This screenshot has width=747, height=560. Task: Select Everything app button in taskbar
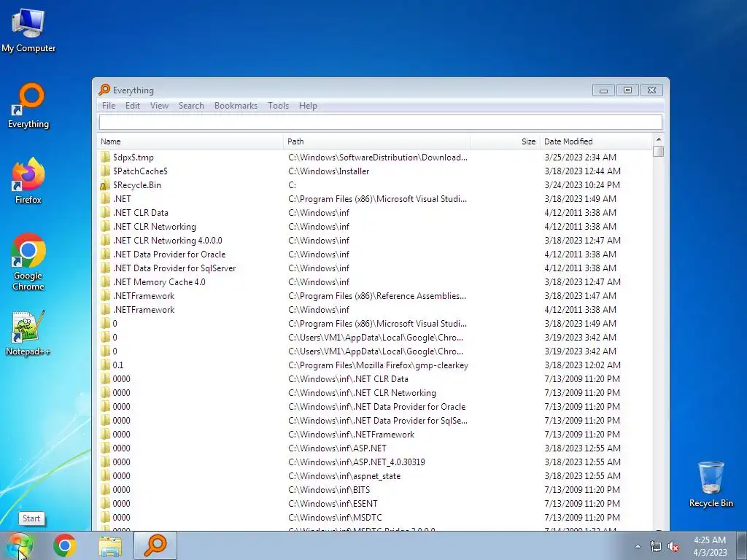tap(155, 545)
